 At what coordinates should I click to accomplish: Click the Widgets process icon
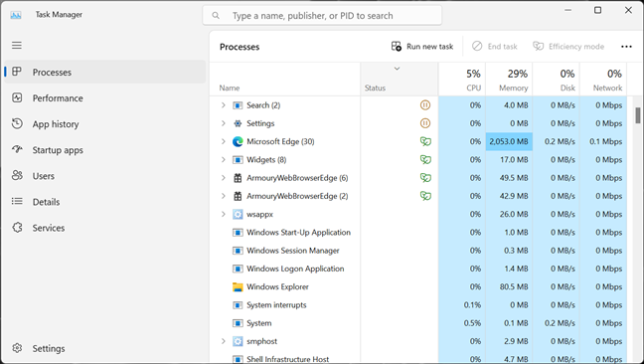pos(238,160)
